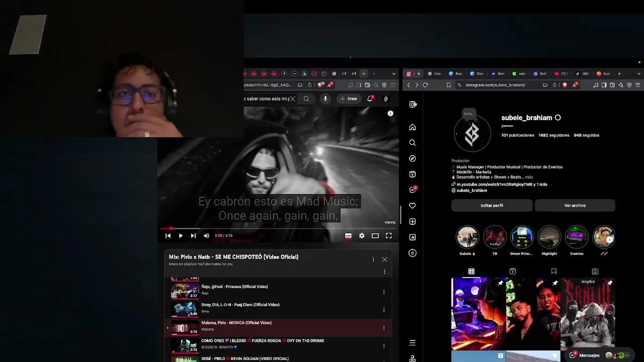This screenshot has width=644, height=362.
Task: Show more highlights with right arrow
Action: pos(609,239)
